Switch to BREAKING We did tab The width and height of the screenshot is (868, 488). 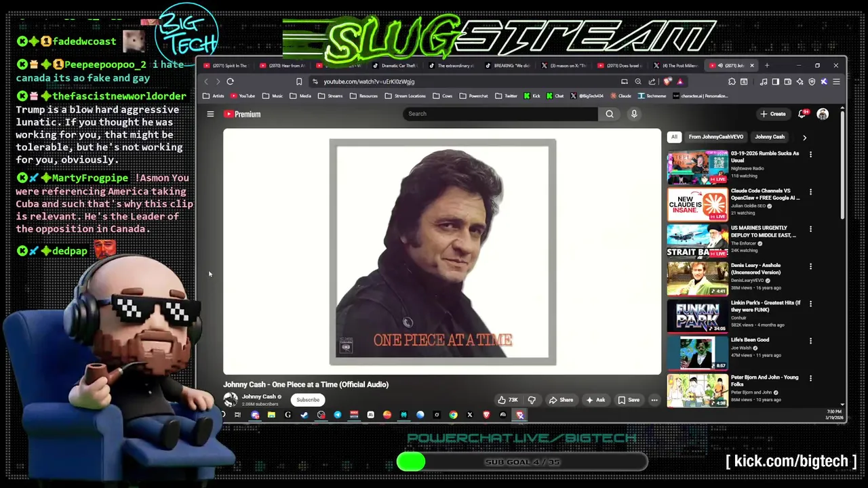point(507,66)
